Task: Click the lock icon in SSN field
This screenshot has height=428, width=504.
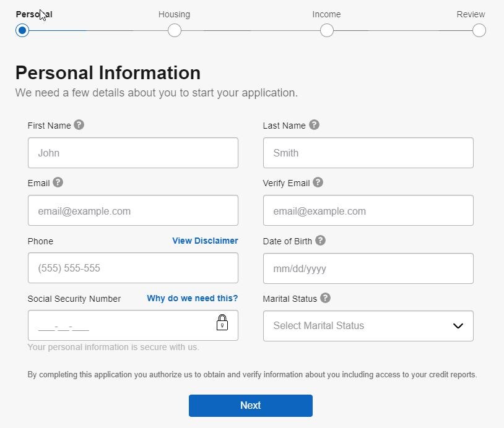Action: tap(222, 322)
